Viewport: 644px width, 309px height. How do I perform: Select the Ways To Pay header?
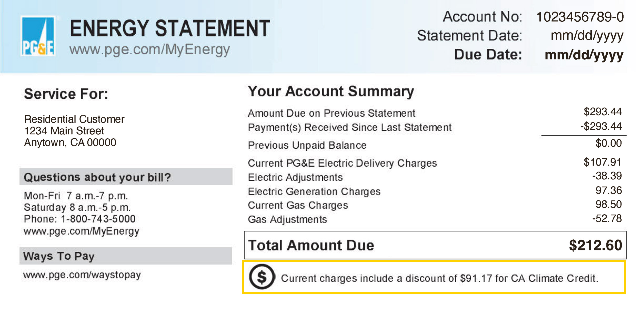pyautogui.click(x=59, y=256)
